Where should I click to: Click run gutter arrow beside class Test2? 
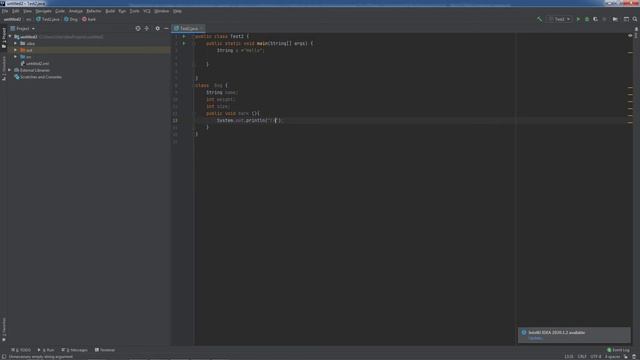pos(184,36)
